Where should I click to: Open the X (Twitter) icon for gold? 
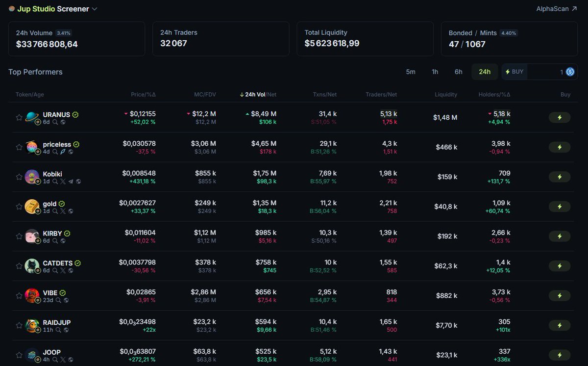(x=63, y=211)
